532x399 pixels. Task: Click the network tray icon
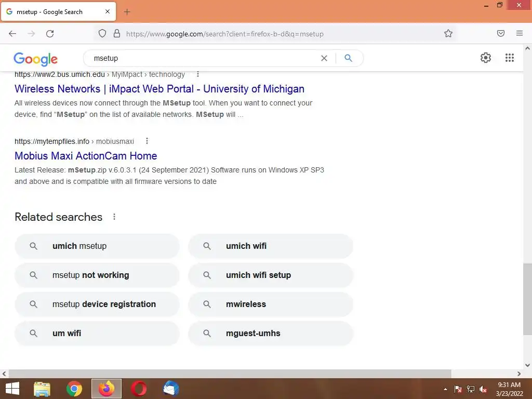471,389
